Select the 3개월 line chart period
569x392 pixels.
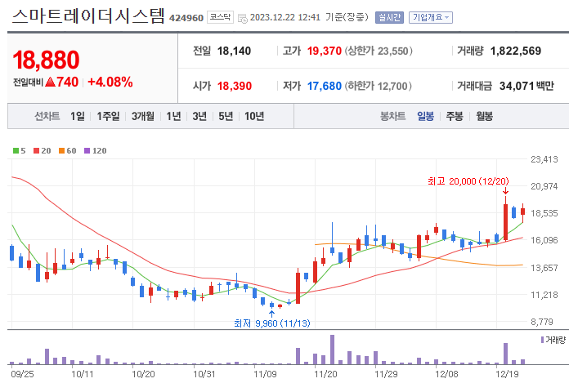(x=143, y=116)
